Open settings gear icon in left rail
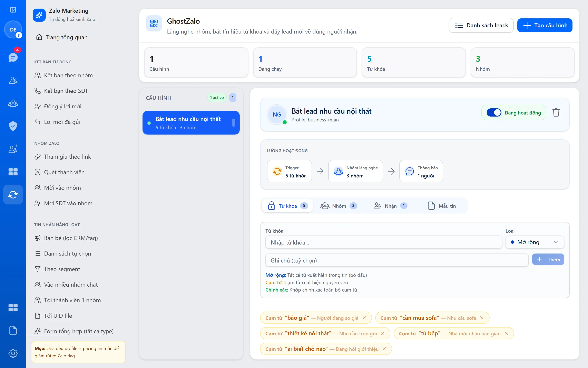 13,353
